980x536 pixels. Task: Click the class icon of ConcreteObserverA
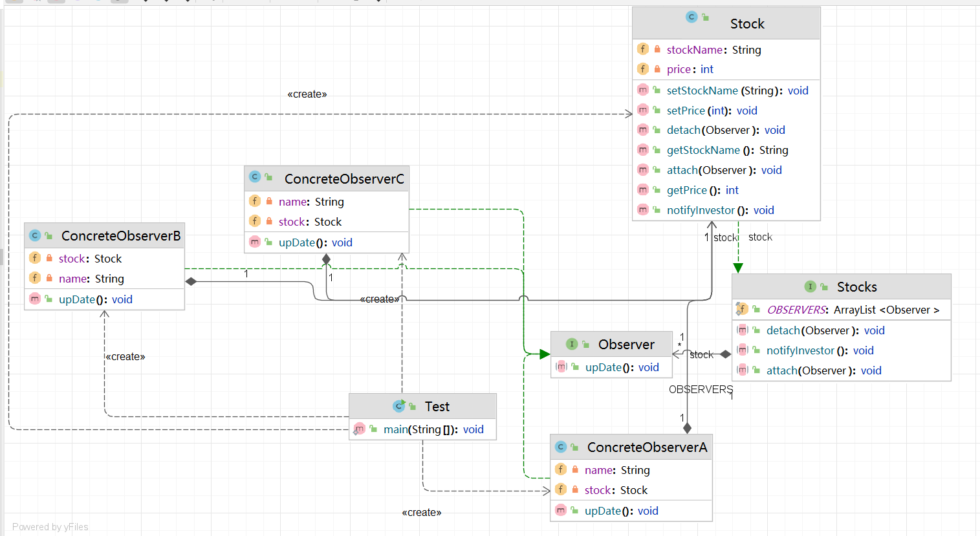coord(561,447)
